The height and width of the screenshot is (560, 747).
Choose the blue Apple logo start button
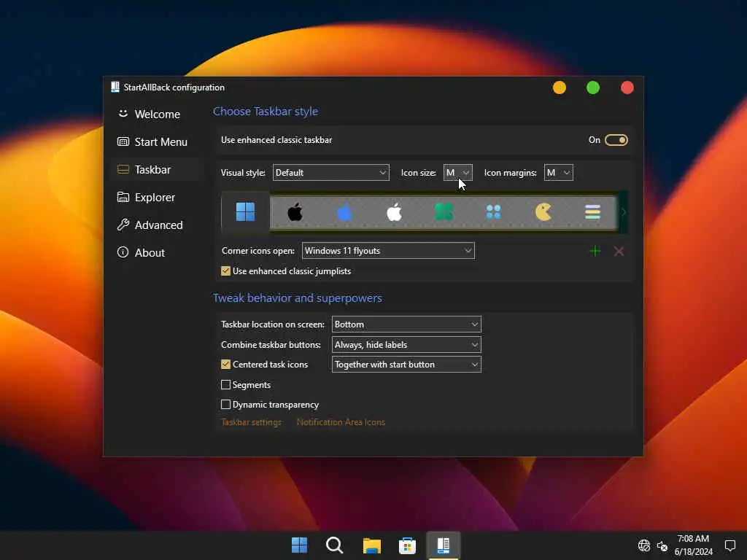coord(344,212)
